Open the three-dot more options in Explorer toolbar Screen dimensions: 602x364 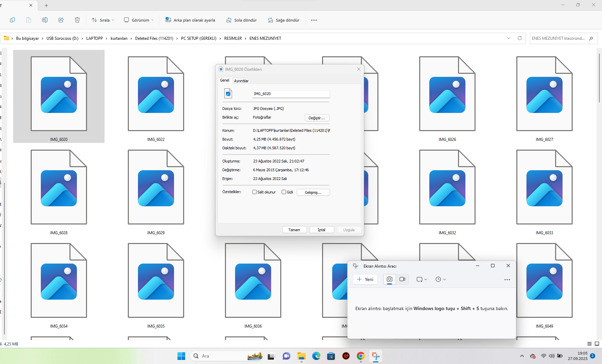click(x=314, y=20)
